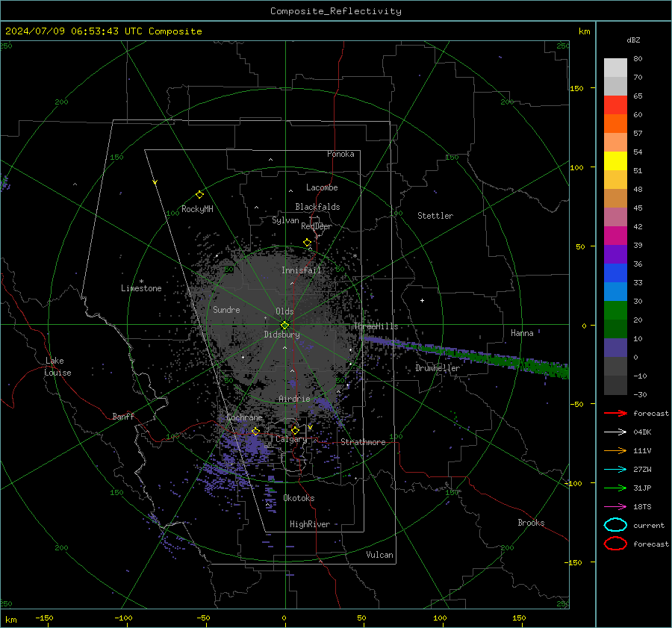Click the yellow diamond marker below Cochrane
The image size is (672, 628).
click(256, 431)
